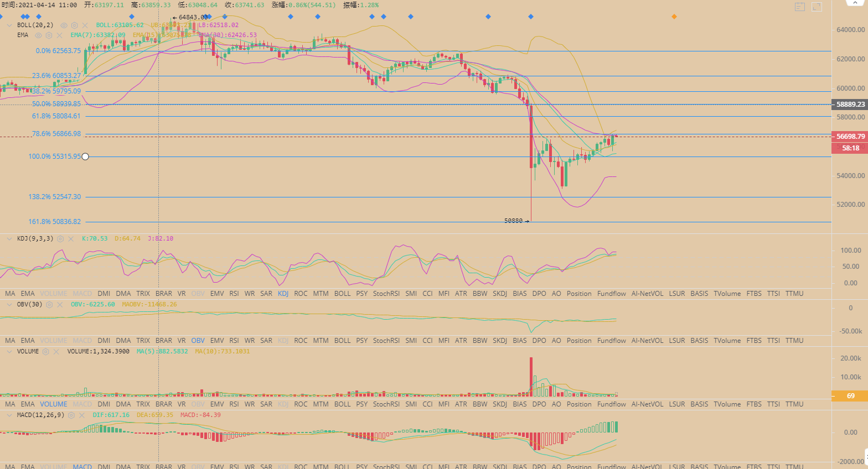Select DMI tab under the KDJ panel

(104, 294)
